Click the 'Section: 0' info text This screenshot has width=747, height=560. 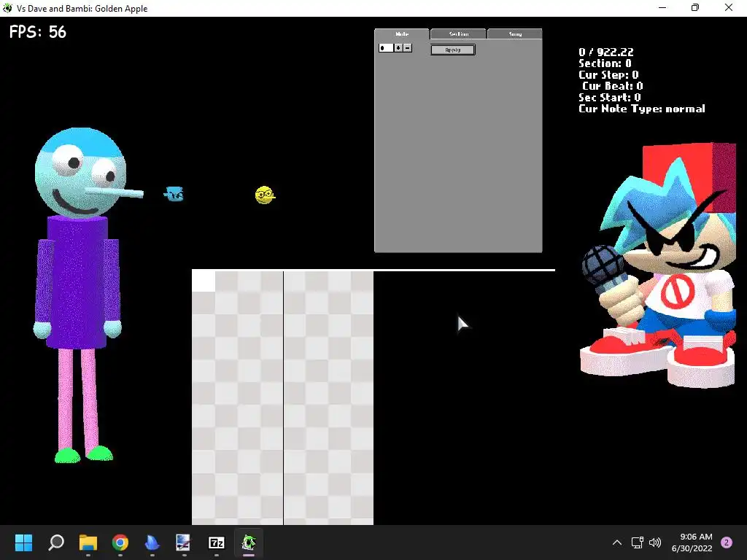[605, 63]
